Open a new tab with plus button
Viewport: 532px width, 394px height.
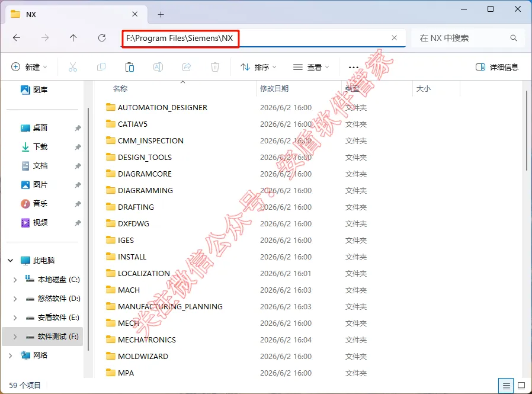pos(161,15)
